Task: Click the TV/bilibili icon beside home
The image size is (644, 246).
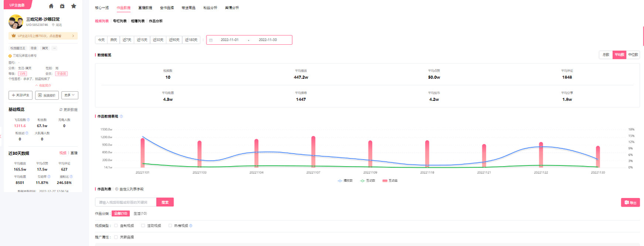Action: [x=62, y=6]
